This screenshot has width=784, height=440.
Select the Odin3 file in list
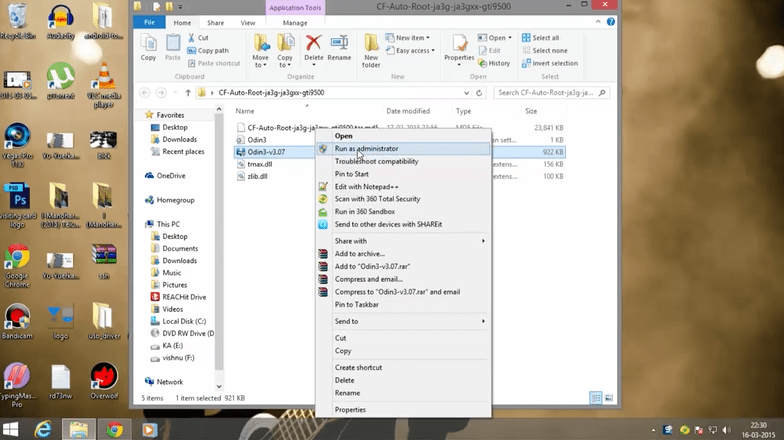256,140
